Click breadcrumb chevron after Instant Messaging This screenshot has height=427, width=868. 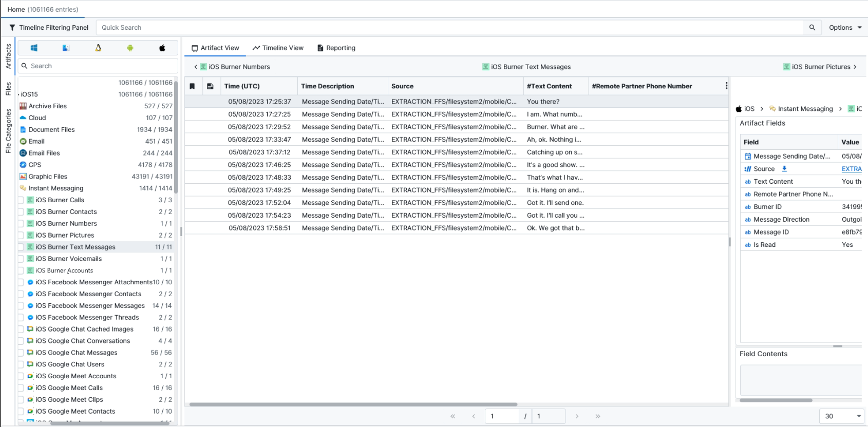tap(840, 109)
